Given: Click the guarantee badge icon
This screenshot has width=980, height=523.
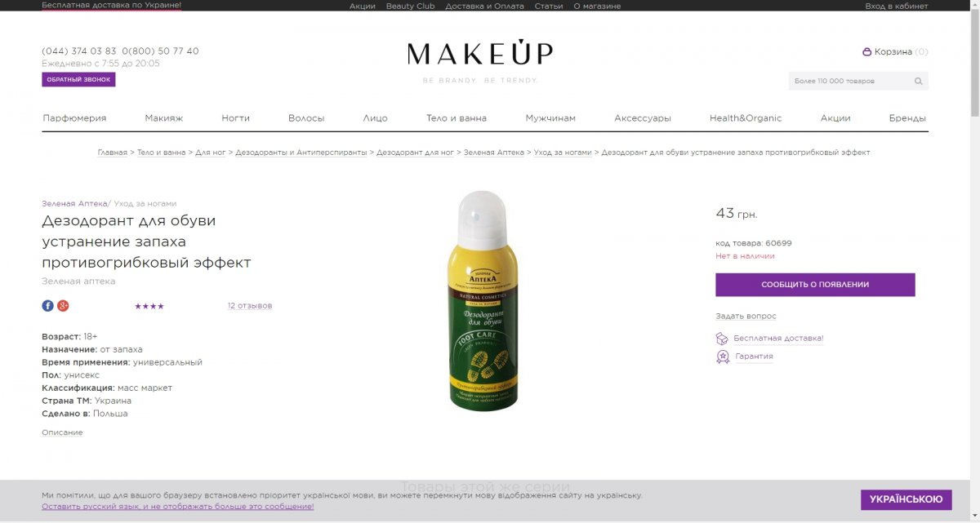Looking at the screenshot, I should [x=722, y=357].
